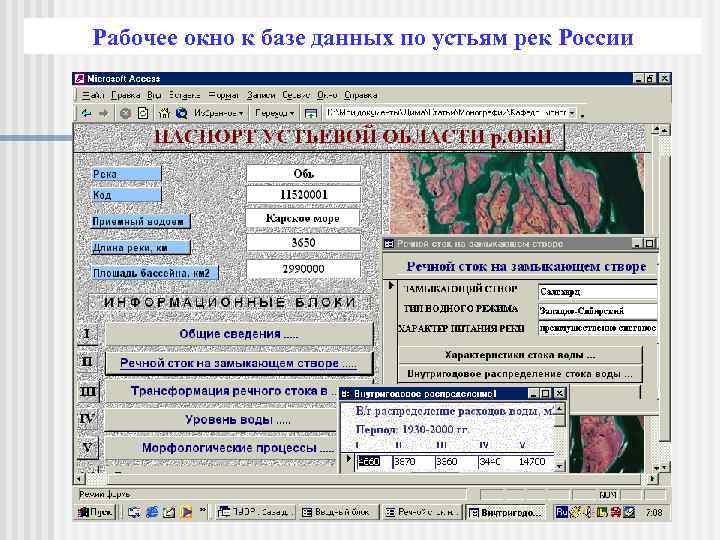
Task: Click the river length field 3650
Action: point(304,242)
